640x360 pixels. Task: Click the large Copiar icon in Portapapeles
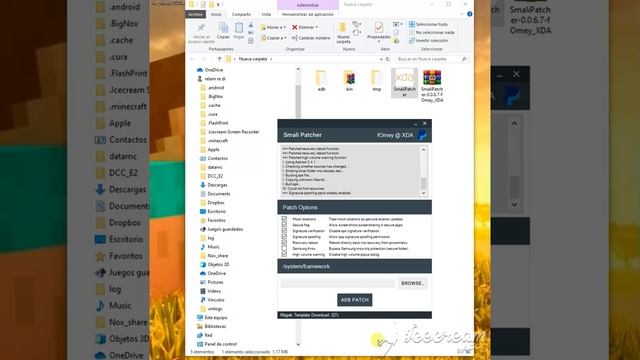(223, 28)
